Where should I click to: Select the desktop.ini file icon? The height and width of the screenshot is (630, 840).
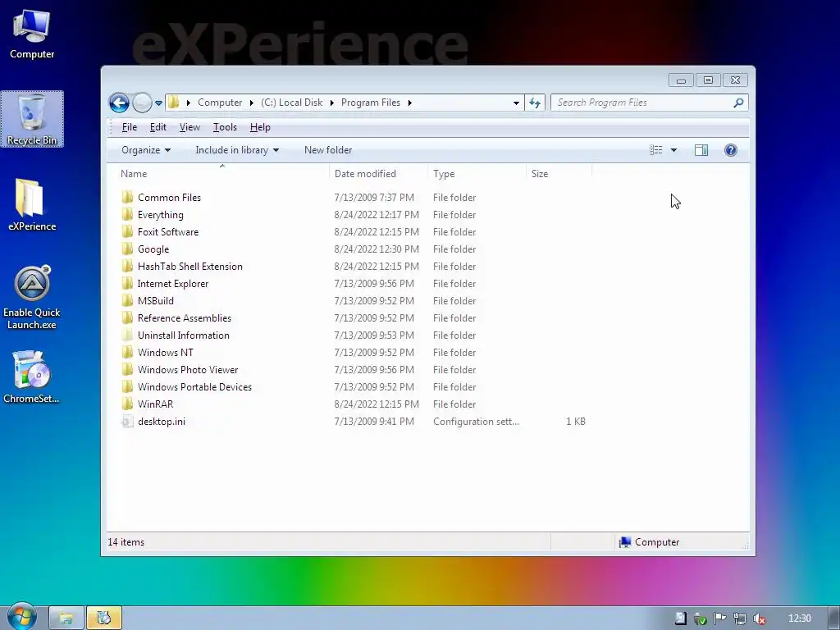(x=127, y=421)
